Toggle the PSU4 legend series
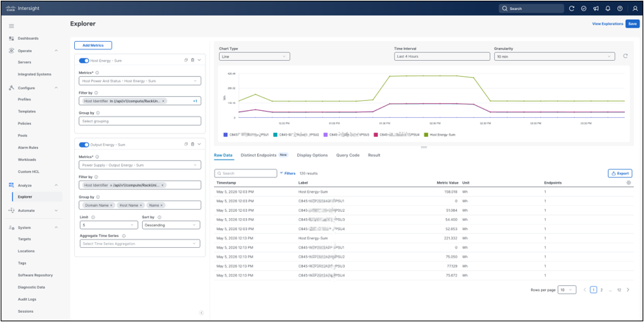This screenshot has width=644, height=322. pos(397,134)
